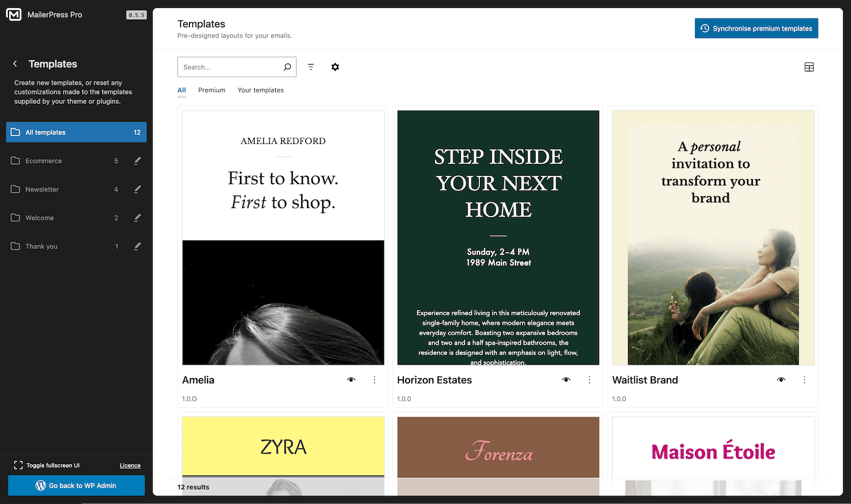Image resolution: width=851 pixels, height=504 pixels.
Task: Preview Amelia using its eye icon
Action: pyautogui.click(x=351, y=379)
